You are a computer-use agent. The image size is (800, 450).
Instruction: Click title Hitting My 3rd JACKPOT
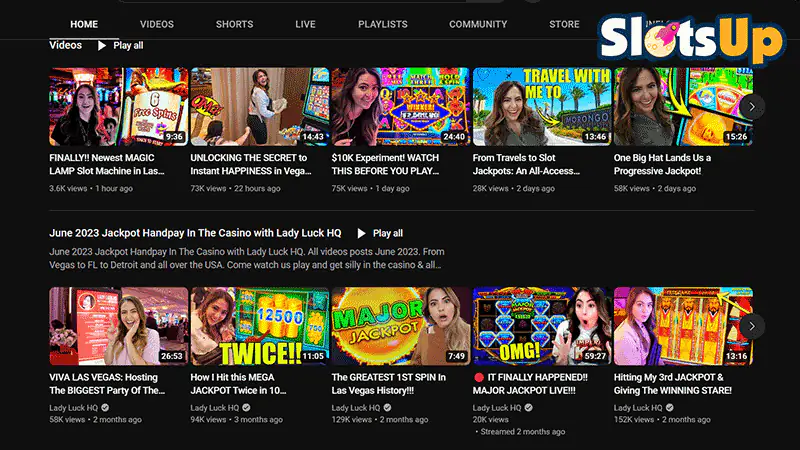click(x=672, y=384)
